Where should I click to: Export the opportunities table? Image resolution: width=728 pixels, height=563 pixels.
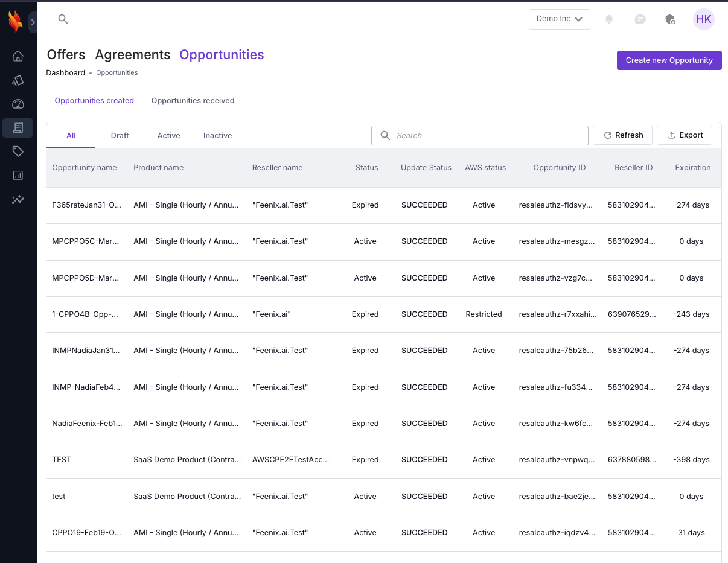(685, 135)
